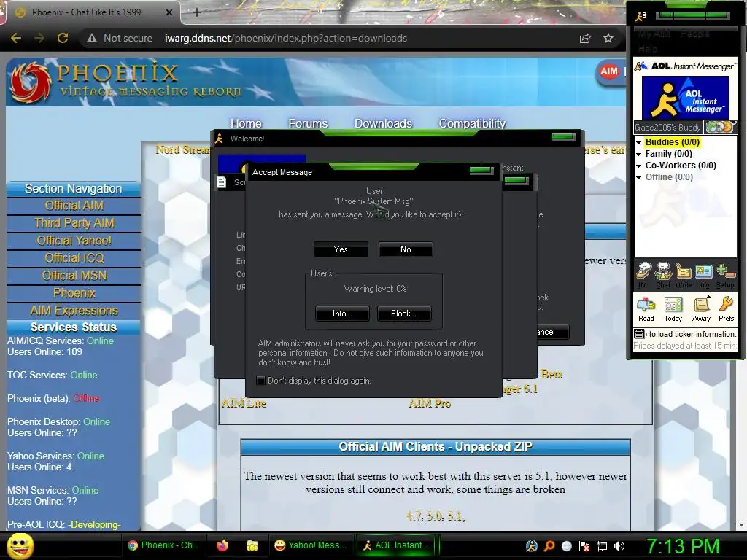This screenshot has height=560, width=747.
Task: Open the volume speaker tray icon
Action: tap(619, 545)
